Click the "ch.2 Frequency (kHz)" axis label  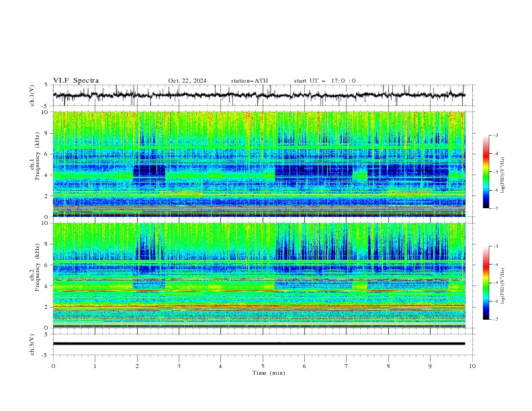click(35, 267)
